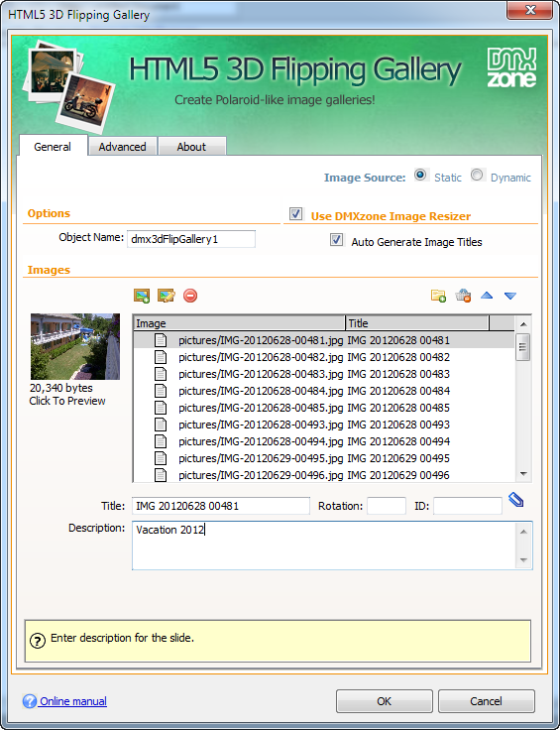Switch to the Advanced tab
Screen dimensions: 560x730
(122, 147)
